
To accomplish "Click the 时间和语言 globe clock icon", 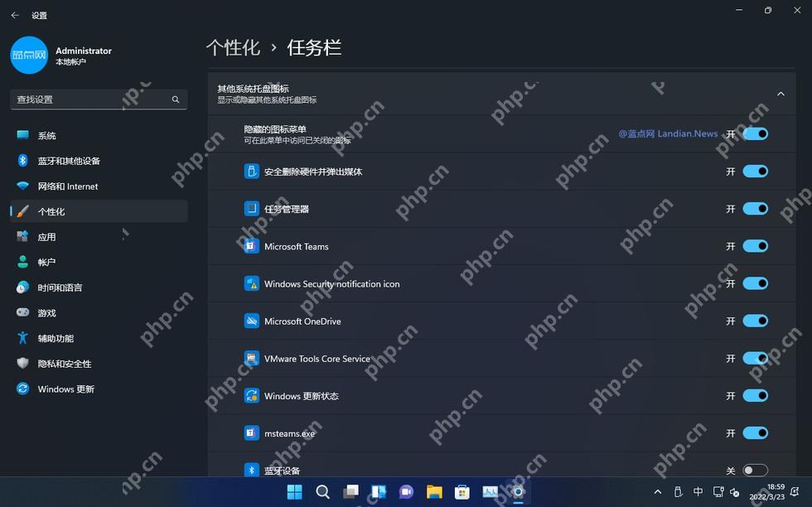I will point(23,287).
